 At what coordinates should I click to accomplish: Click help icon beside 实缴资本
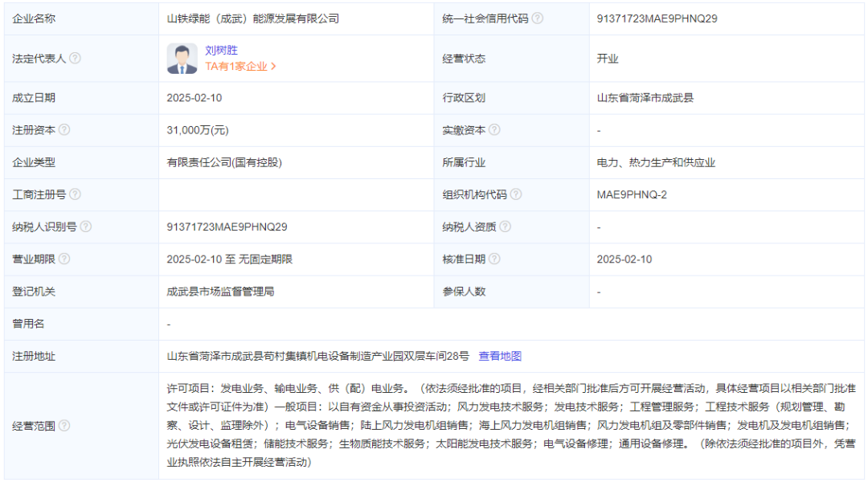[494, 129]
